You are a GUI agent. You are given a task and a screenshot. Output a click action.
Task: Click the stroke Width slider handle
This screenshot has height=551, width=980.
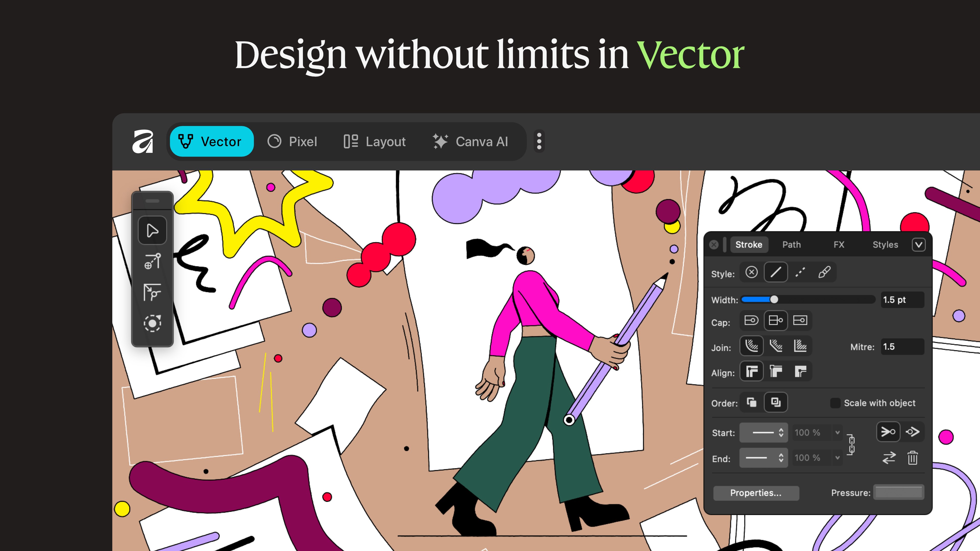tap(774, 300)
